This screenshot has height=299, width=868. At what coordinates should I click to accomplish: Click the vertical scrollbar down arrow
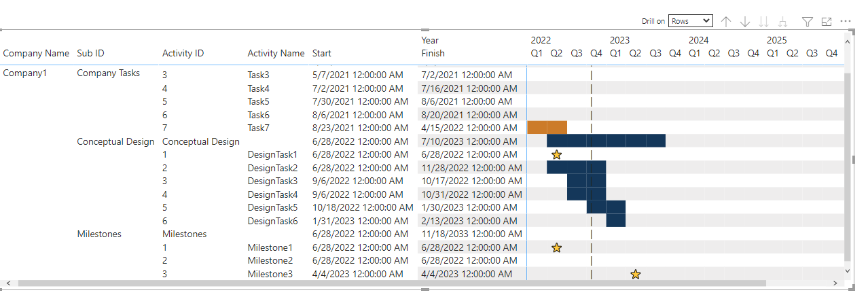pyautogui.click(x=847, y=270)
